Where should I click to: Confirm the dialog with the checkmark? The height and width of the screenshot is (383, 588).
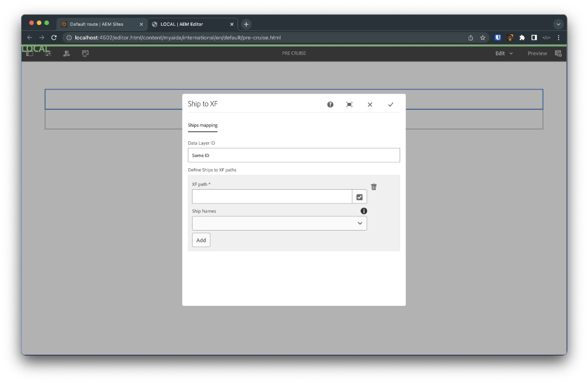point(391,104)
